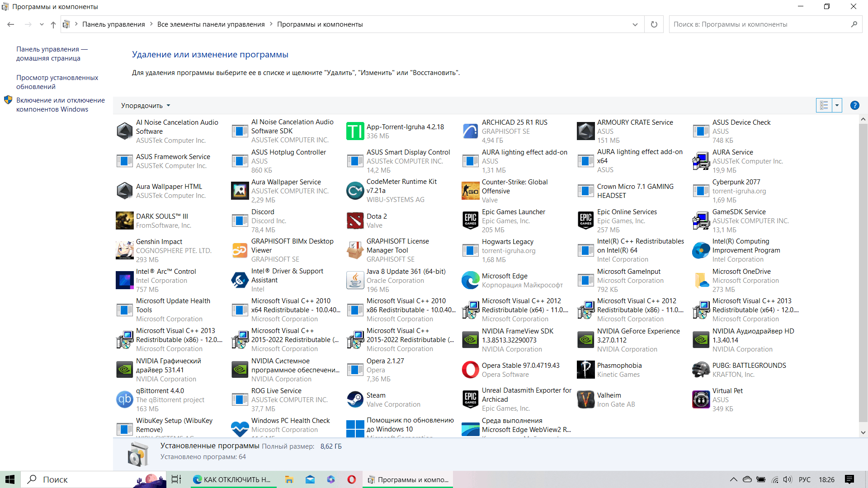The image size is (868, 488).
Task: Select the CodeMeter Runtime Kit icon
Action: (x=355, y=191)
